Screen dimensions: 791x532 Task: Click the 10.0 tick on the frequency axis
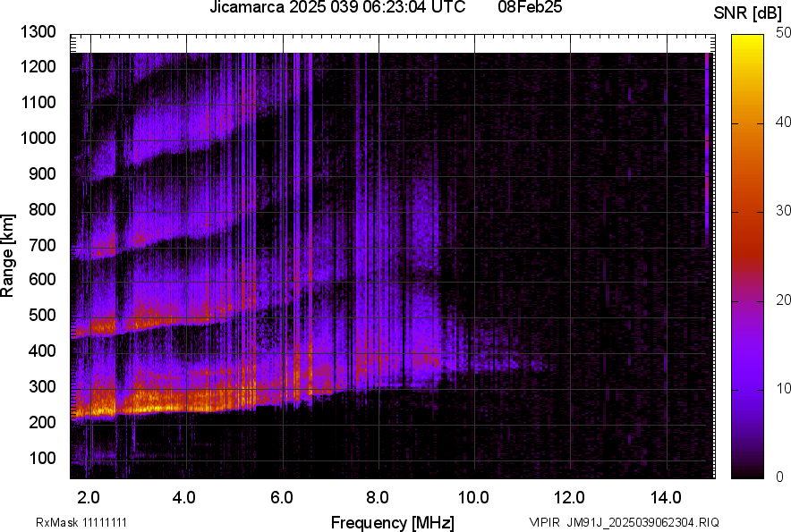coord(473,497)
